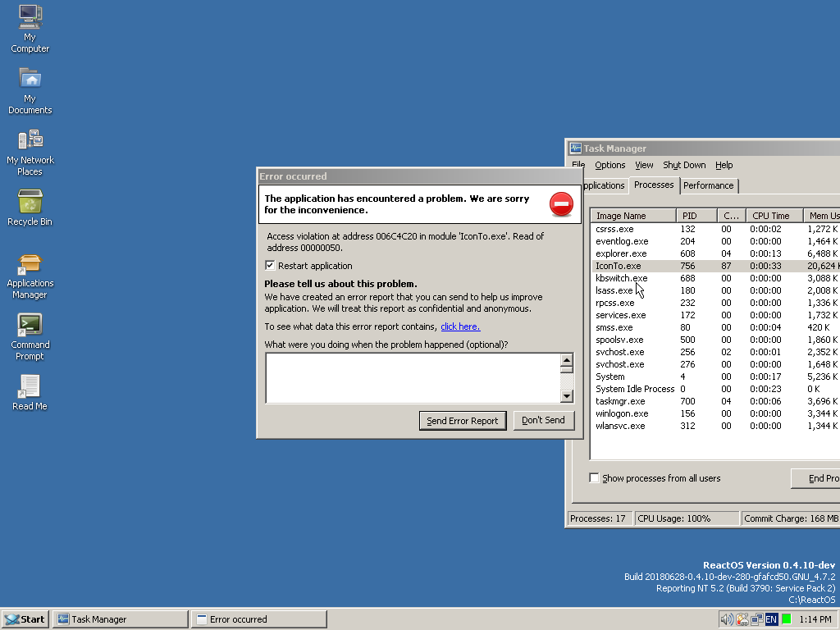
Task: Open the My Computer desktop icon
Action: coord(30,29)
